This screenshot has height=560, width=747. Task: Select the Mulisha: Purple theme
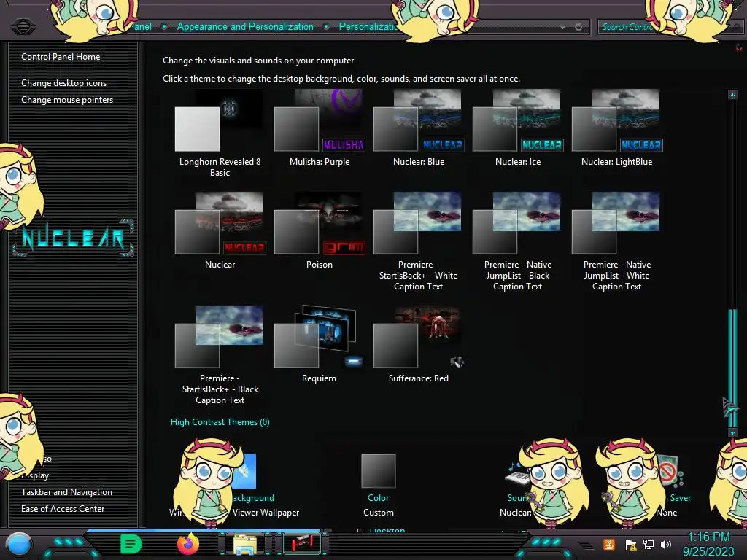pos(320,128)
